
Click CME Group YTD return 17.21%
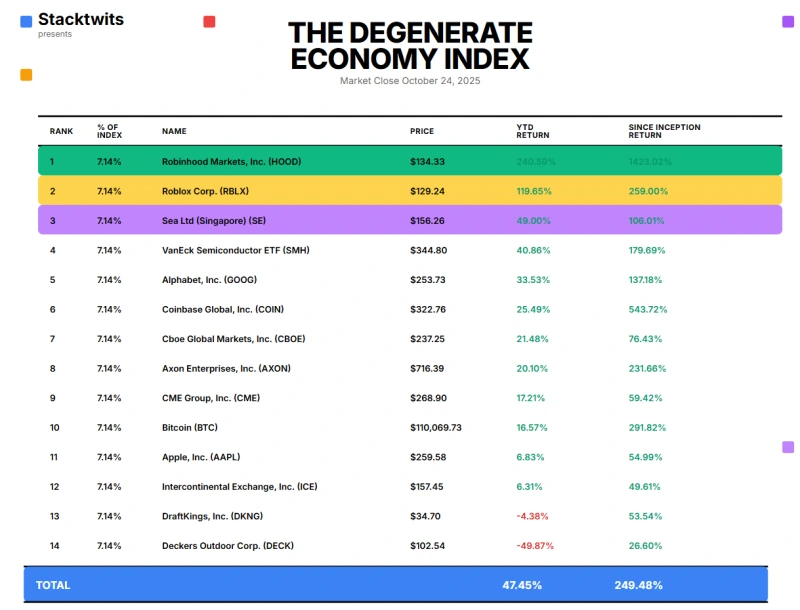pos(531,398)
